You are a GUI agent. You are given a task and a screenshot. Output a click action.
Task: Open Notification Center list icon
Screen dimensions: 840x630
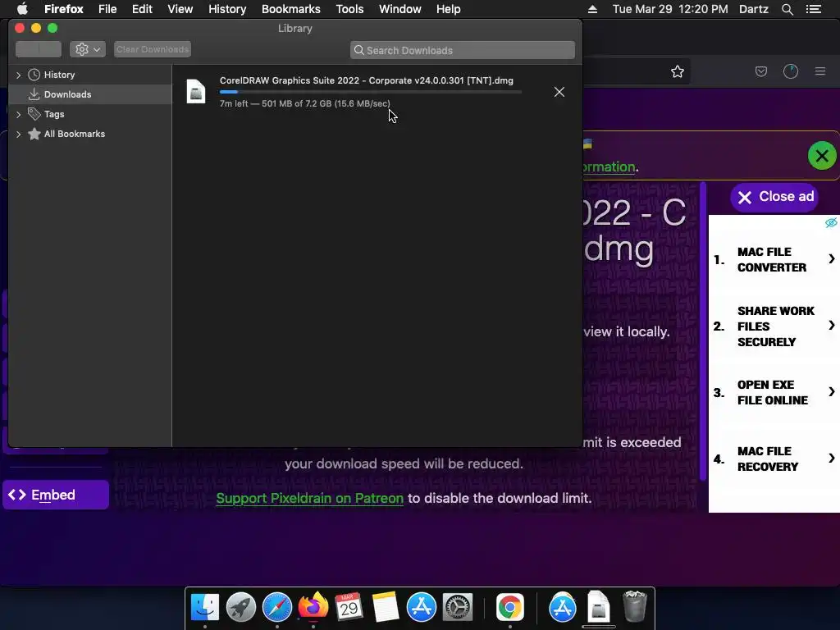click(814, 9)
